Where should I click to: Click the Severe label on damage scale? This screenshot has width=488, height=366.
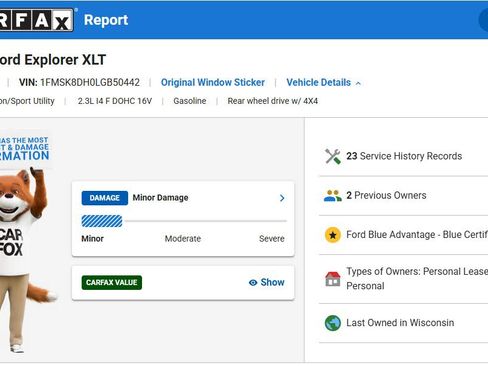(272, 239)
